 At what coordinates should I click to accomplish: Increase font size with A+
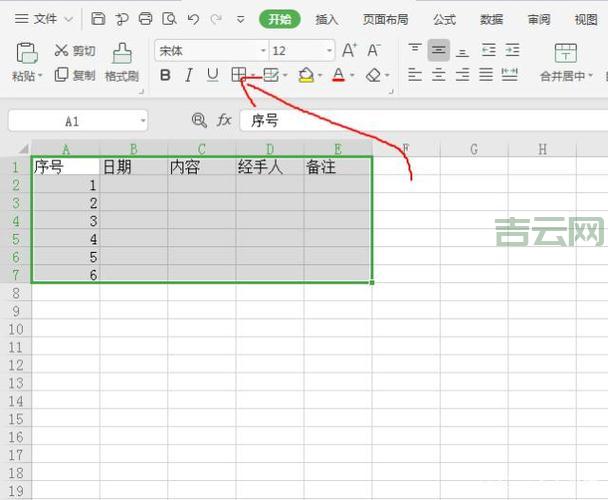click(x=349, y=50)
